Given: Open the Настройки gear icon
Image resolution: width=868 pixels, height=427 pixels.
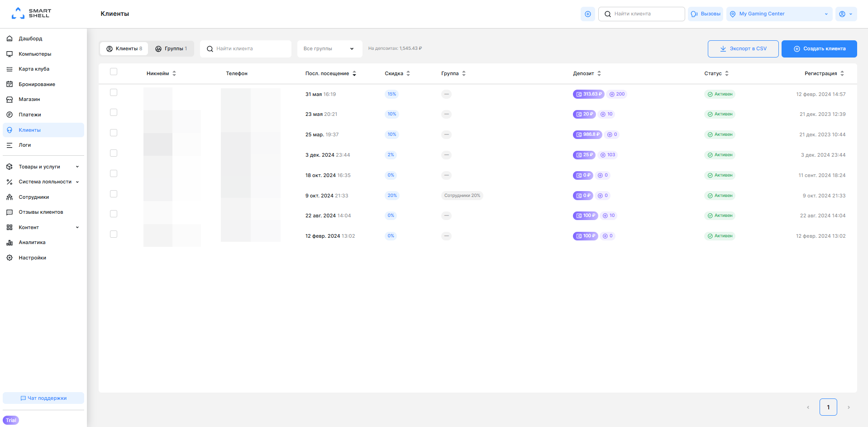Looking at the screenshot, I should click(10, 258).
